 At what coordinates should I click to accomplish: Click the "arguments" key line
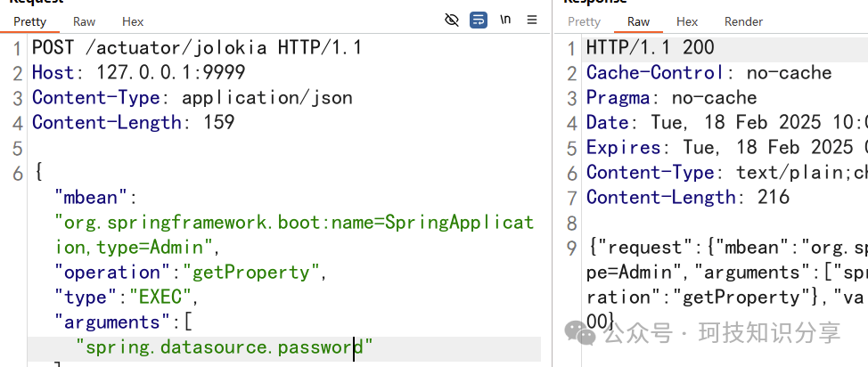(x=123, y=322)
